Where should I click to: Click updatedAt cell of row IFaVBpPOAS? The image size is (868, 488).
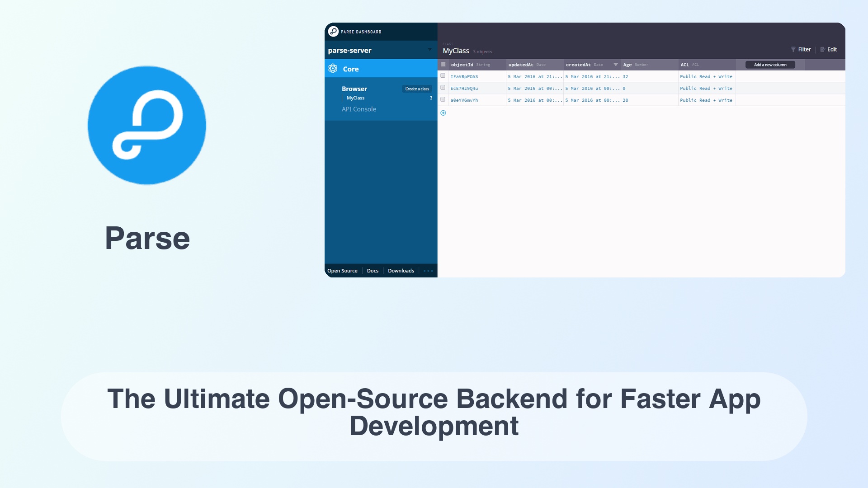[x=534, y=76]
